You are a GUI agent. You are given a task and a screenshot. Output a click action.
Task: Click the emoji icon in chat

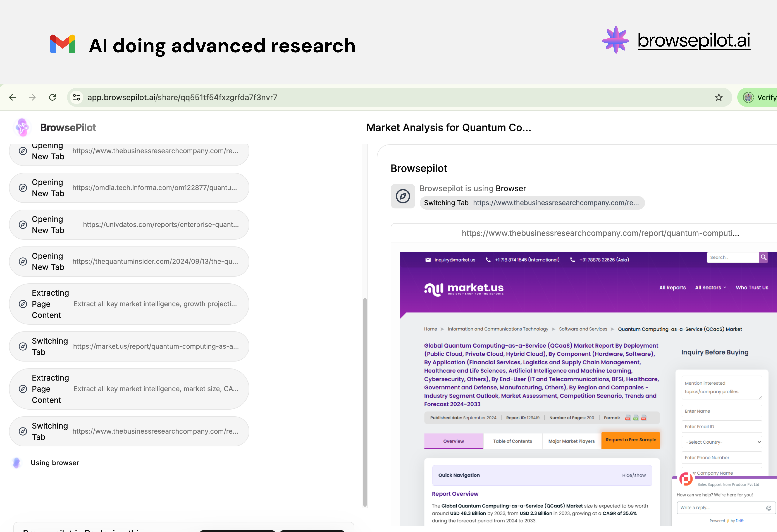[769, 508]
